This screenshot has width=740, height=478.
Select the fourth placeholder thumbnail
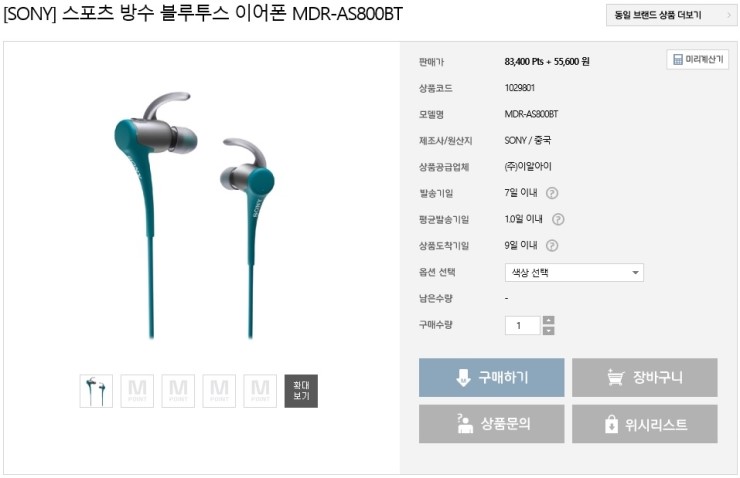click(x=219, y=391)
